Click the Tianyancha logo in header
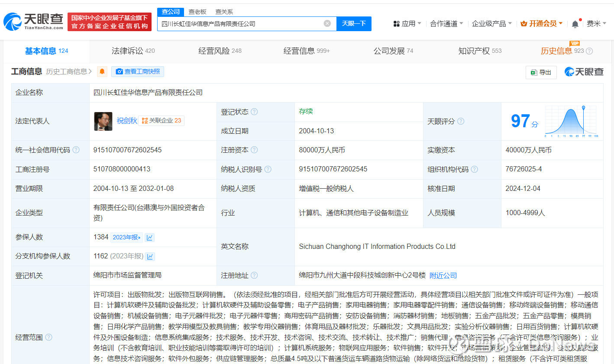The width and height of the screenshot is (614, 364). coord(33,22)
